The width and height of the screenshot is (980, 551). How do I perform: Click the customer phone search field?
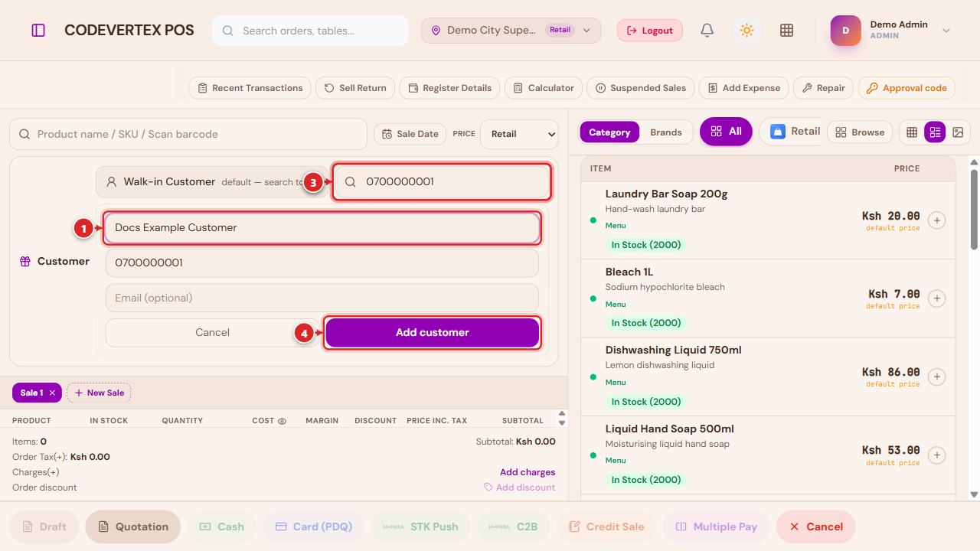[442, 182]
